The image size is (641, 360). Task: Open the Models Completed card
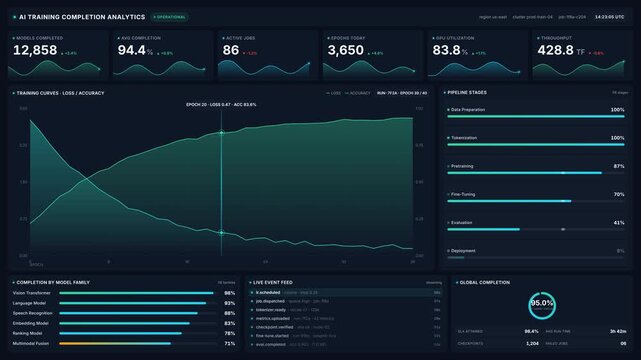click(58, 55)
